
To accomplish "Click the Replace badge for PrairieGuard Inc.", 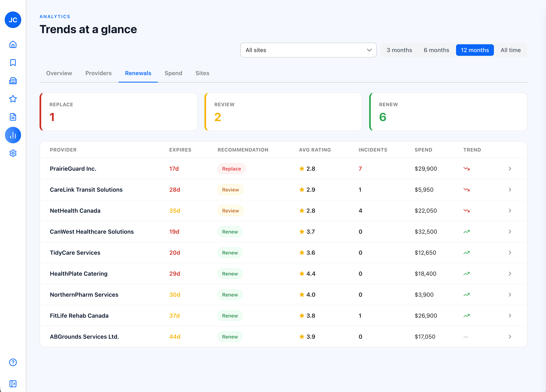I will coord(231,169).
